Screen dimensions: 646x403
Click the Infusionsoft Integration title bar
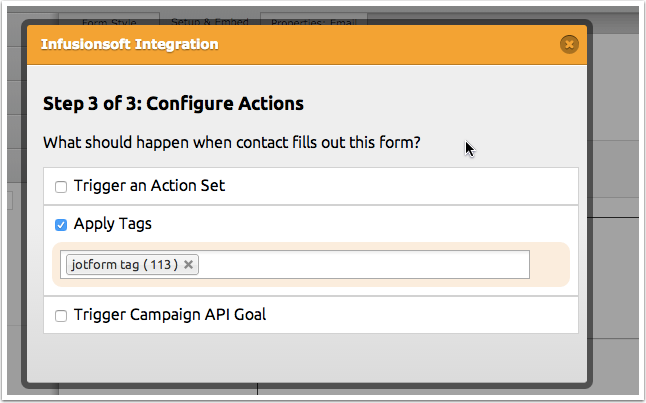[307, 45]
